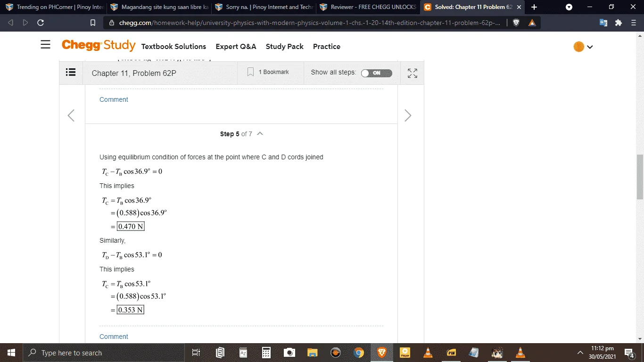The image size is (644, 362).
Task: Open Google Chrome from taskbar
Action: point(359,353)
